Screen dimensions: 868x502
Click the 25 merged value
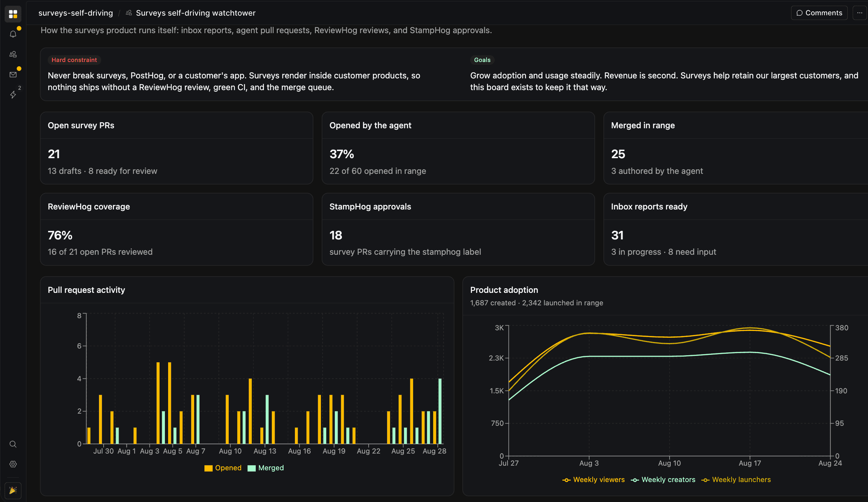pos(618,154)
